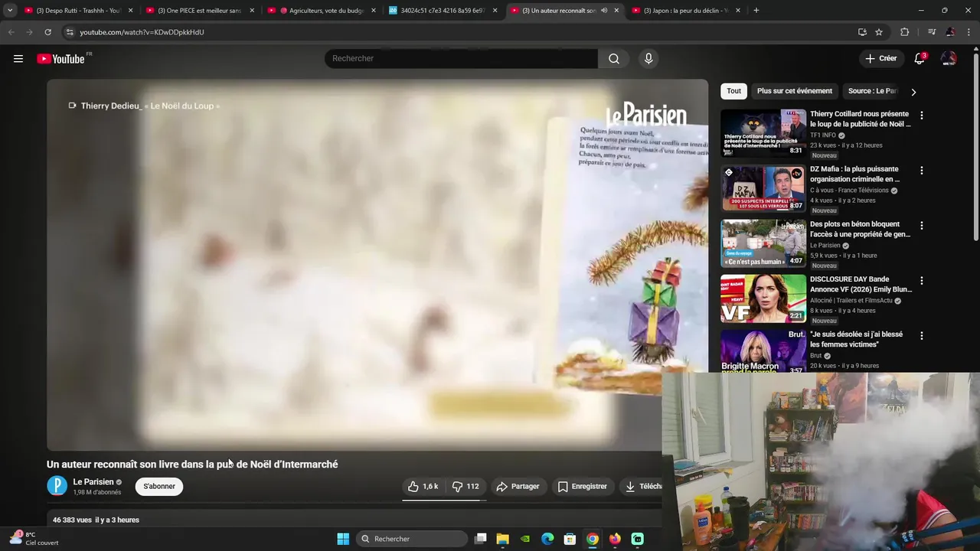Open Task View on taskbar
980x551 pixels.
pyautogui.click(x=480, y=539)
